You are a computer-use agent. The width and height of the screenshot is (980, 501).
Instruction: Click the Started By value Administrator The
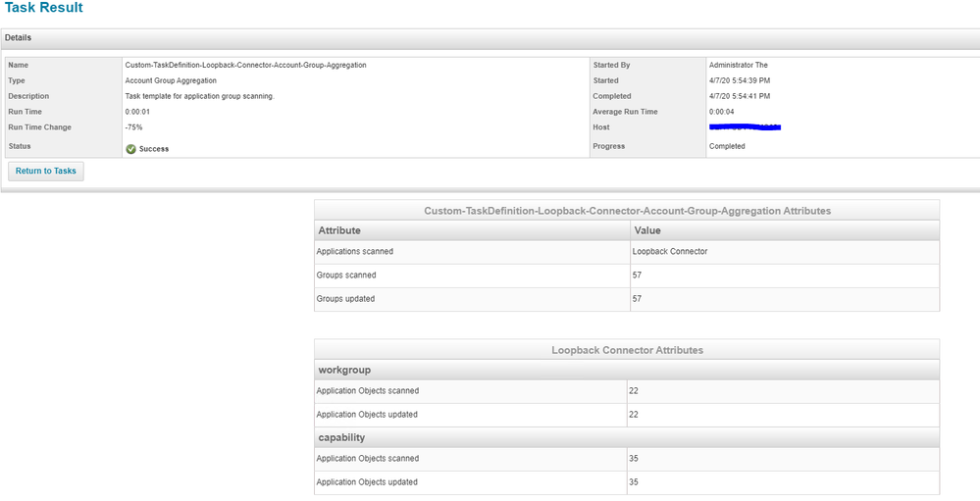738,65
